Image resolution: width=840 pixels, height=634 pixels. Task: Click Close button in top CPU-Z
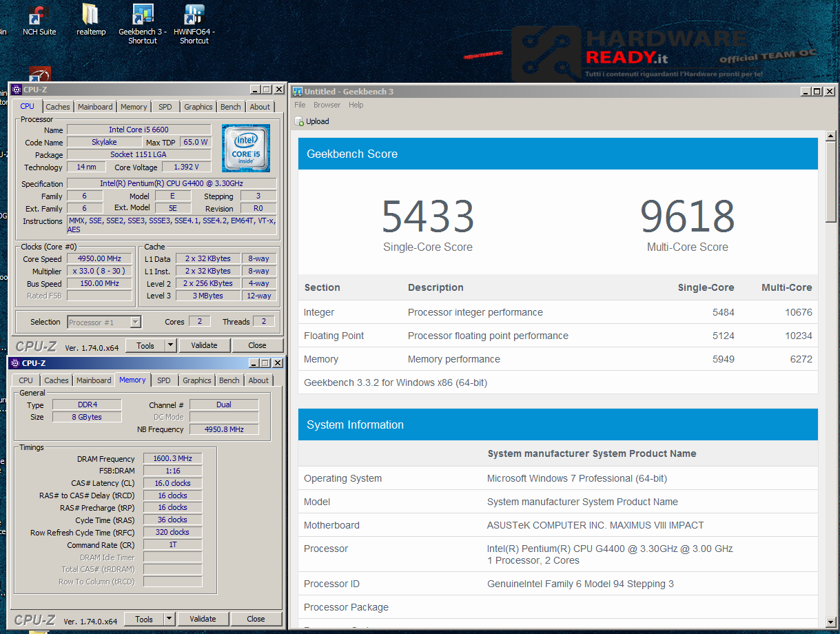pos(257,345)
